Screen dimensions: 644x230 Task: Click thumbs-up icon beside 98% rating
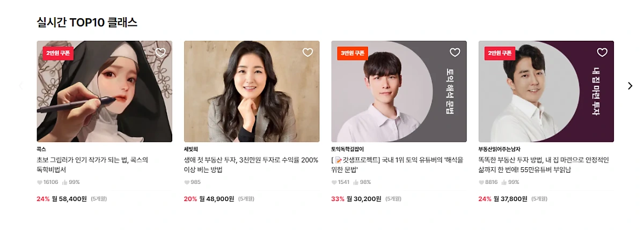[356, 182]
